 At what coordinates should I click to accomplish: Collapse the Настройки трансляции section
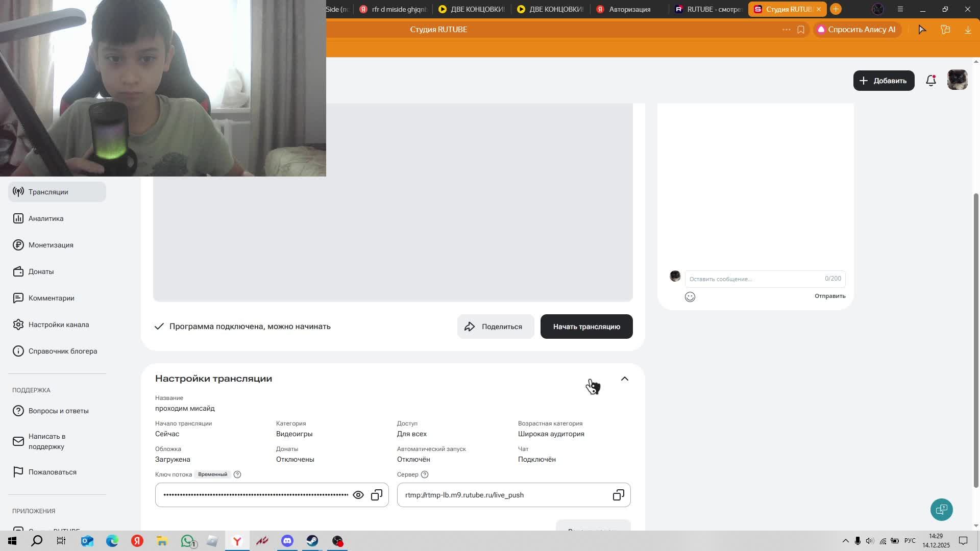(624, 379)
